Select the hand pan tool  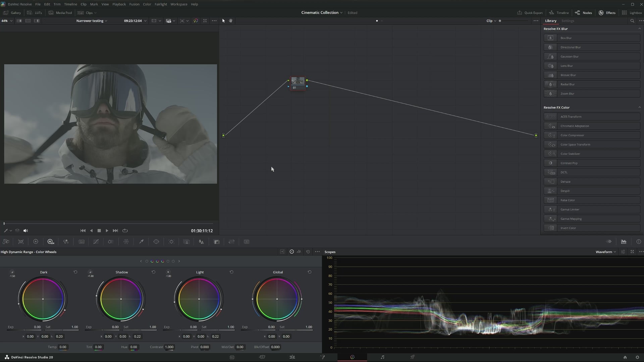pos(231,21)
